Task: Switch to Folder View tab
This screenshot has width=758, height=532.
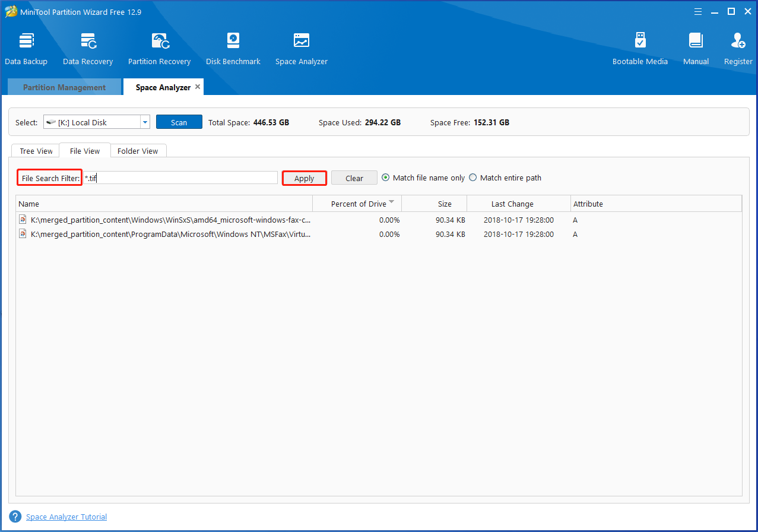Action: coord(138,151)
